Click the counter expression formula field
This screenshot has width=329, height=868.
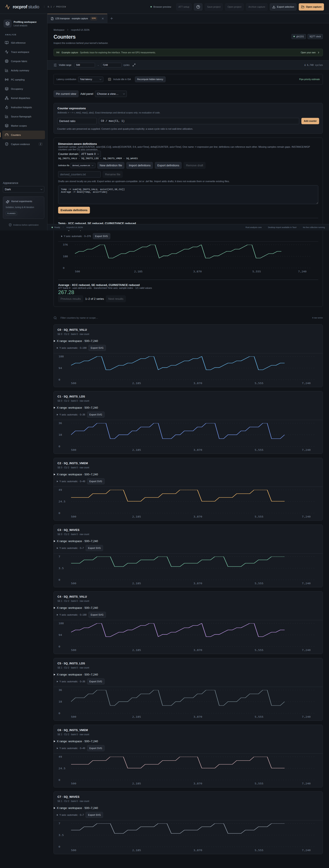[199, 121]
